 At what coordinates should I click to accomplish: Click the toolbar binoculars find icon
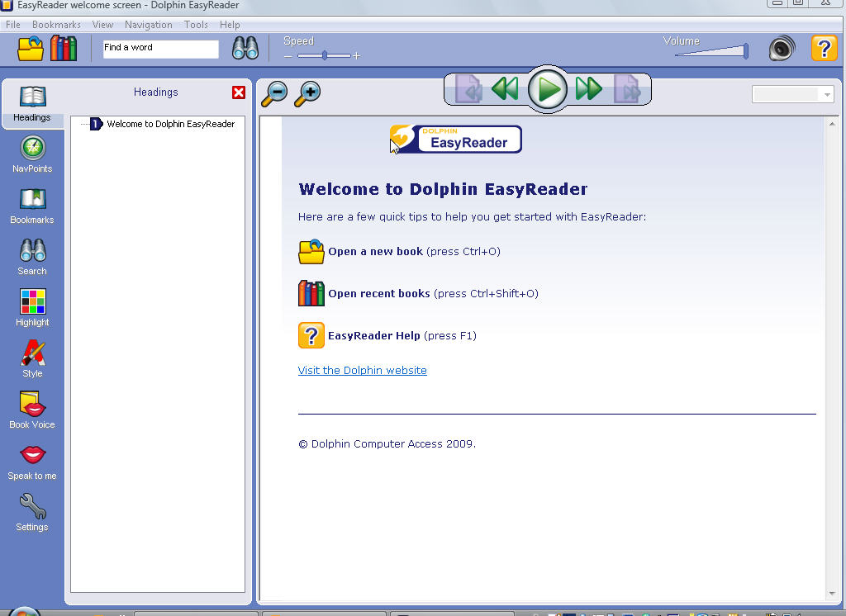(x=245, y=49)
